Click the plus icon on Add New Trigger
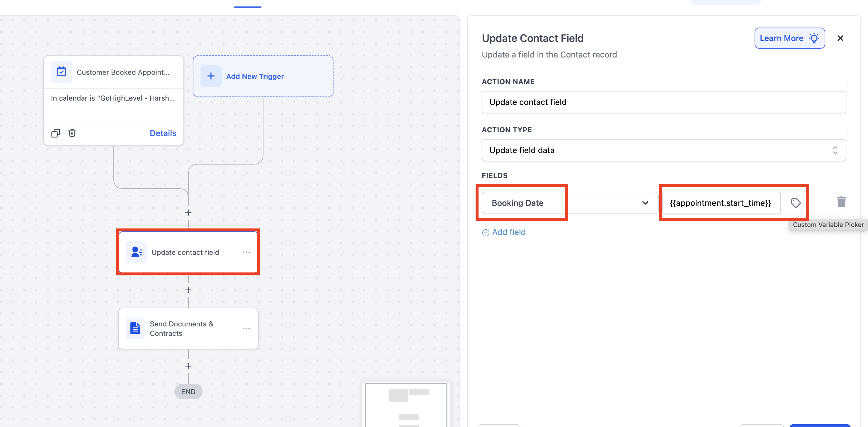868x427 pixels. [x=211, y=76]
